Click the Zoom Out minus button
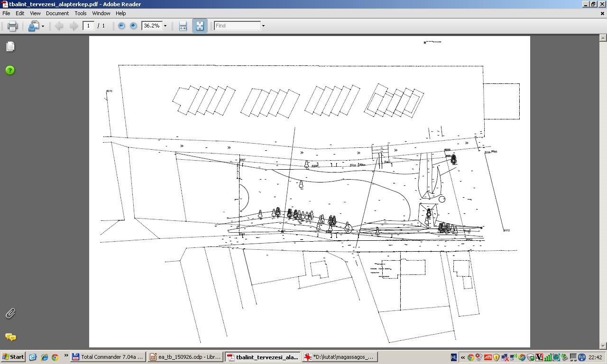607x364 pixels. point(121,26)
